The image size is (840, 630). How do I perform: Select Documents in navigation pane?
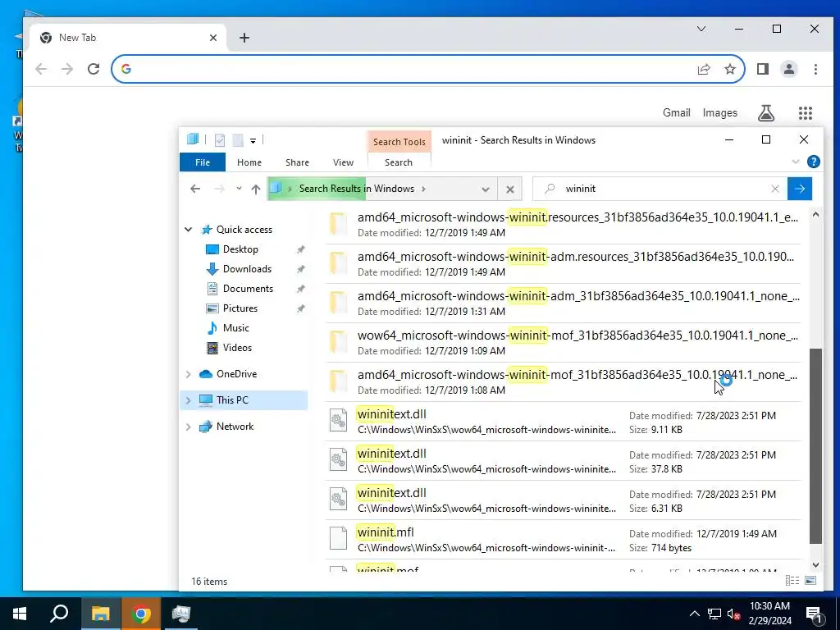(248, 289)
